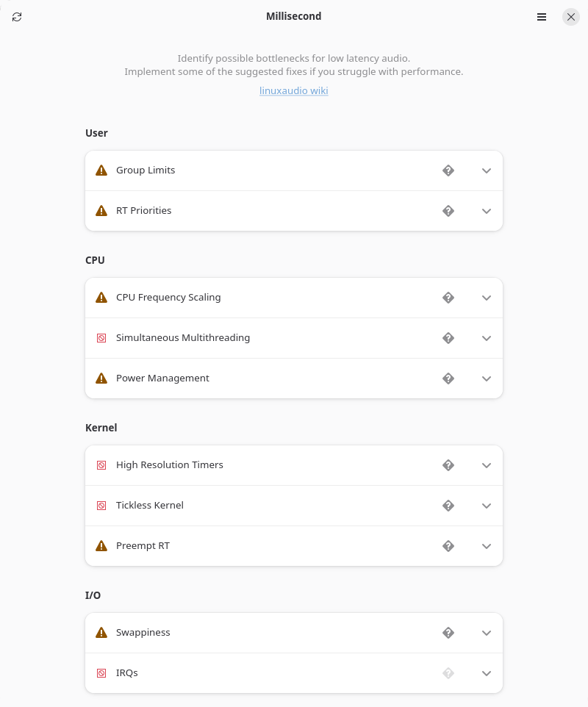588x707 pixels.
Task: Click the Simultaneous Multithreading row label
Action: click(183, 338)
